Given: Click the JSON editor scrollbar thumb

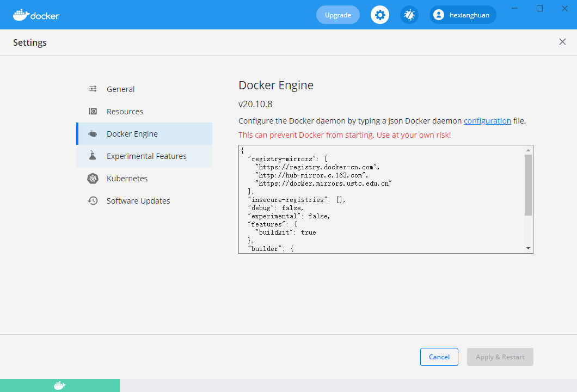Looking at the screenshot, I should (529, 185).
